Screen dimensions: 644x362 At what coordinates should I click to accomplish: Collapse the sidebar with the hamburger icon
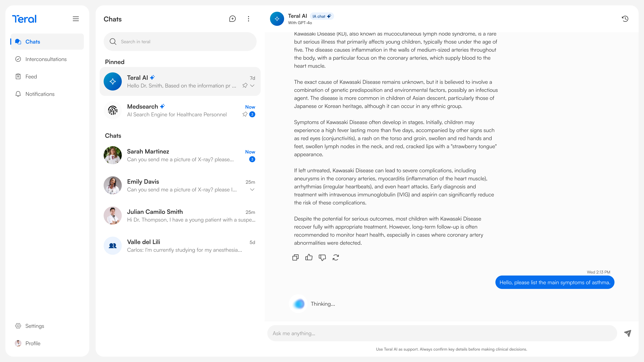tap(76, 19)
